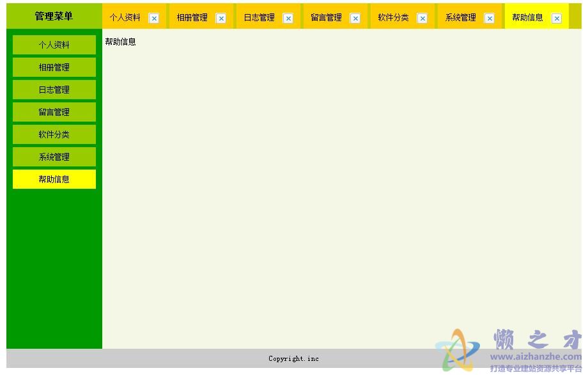The height and width of the screenshot is (375, 588).
Task: Open 日志管理 from the sidebar menu
Action: click(x=54, y=90)
